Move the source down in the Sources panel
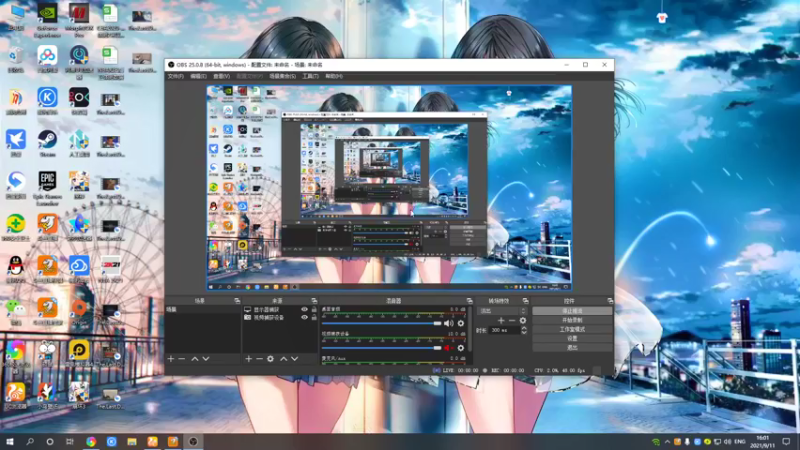 point(294,359)
